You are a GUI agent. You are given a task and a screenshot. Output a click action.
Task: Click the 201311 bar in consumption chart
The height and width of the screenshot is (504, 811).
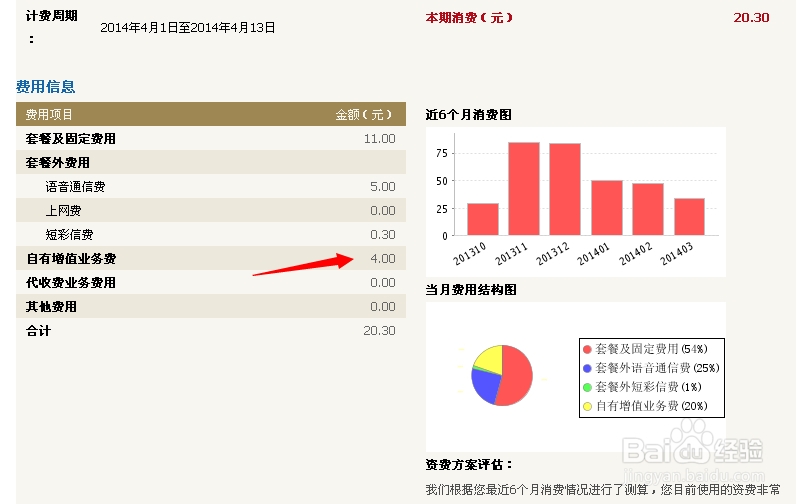(x=524, y=189)
